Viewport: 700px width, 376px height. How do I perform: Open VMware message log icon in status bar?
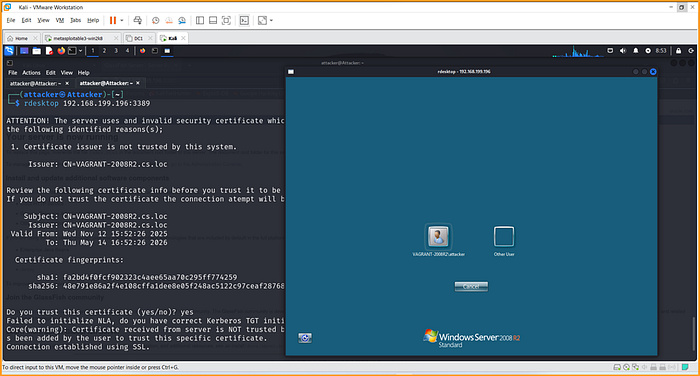coord(685,367)
